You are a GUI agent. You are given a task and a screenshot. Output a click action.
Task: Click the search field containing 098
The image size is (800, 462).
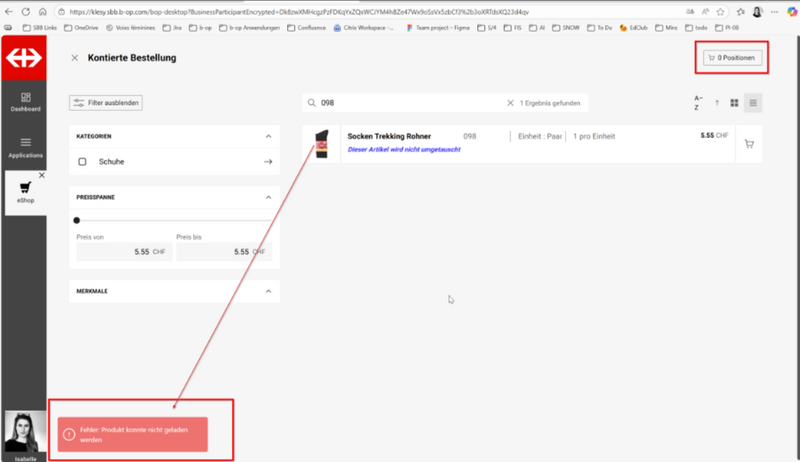(x=410, y=102)
